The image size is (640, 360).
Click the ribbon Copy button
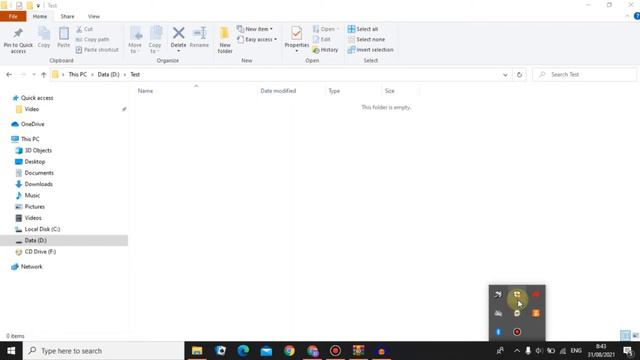pos(44,37)
